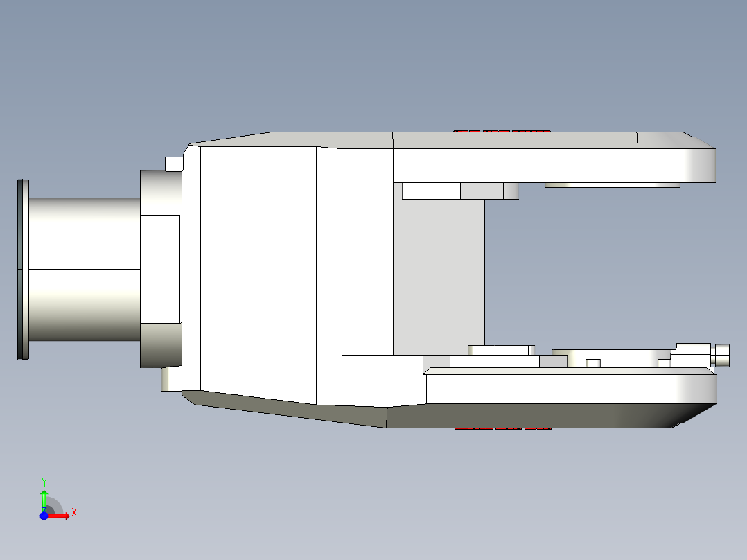Click the red X axis arrow
The image size is (747, 560).
[x=68, y=514]
